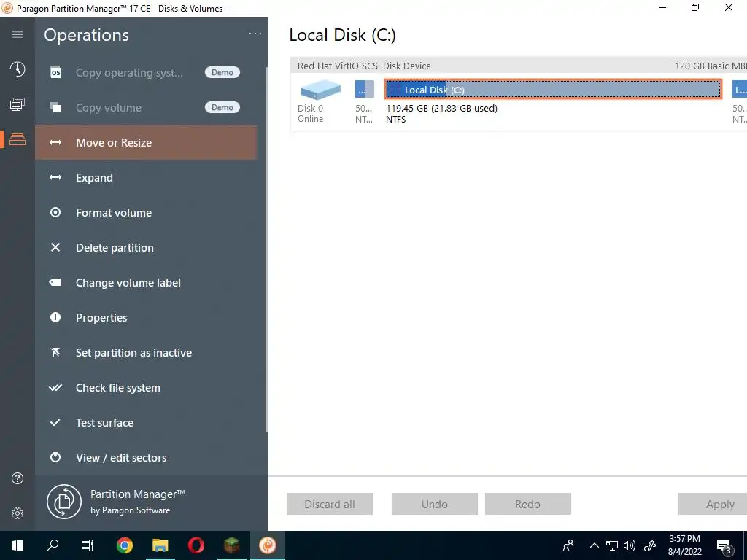The height and width of the screenshot is (560, 747).
Task: Click the Partition Manager logo icon
Action: point(64,502)
